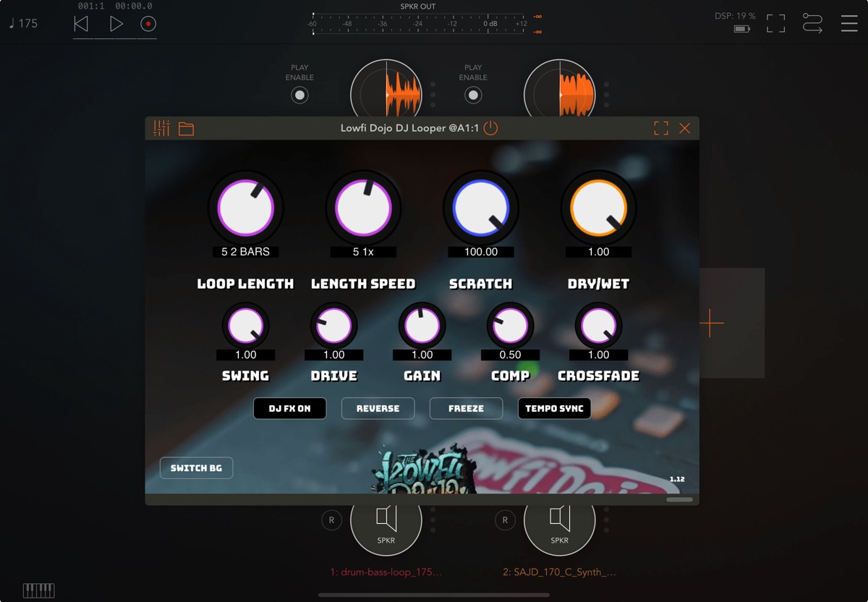Image resolution: width=868 pixels, height=602 pixels.
Task: Click the Crossfade knob
Action: (x=599, y=326)
